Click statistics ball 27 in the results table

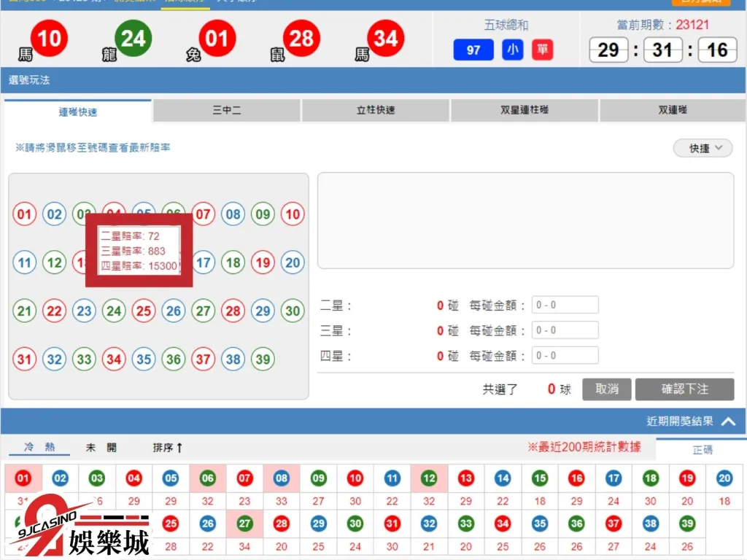(x=244, y=524)
